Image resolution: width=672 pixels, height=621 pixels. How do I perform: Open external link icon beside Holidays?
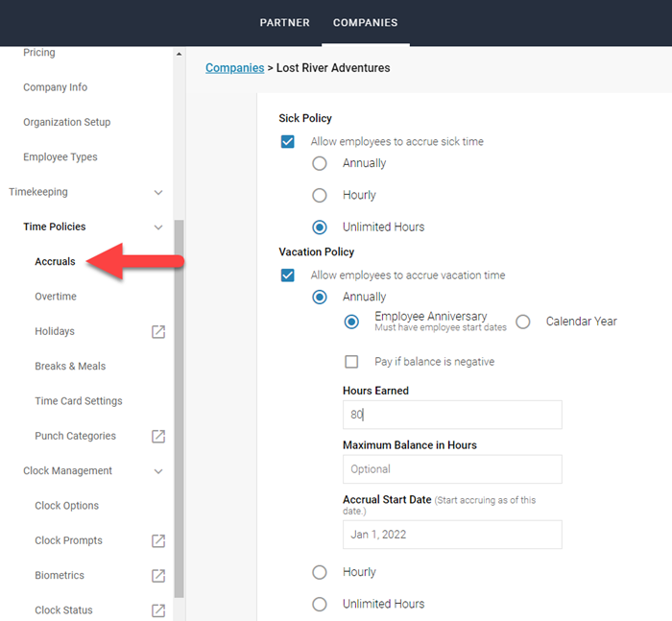(158, 332)
